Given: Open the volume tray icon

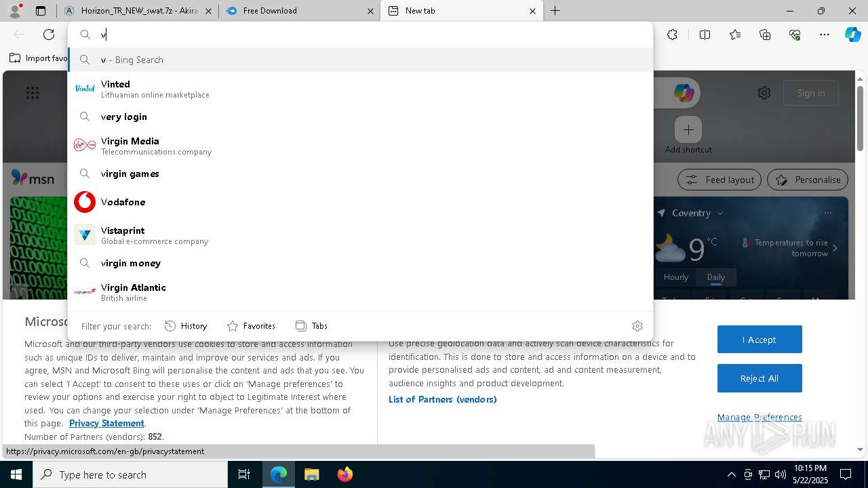Looking at the screenshot, I should point(781,474).
